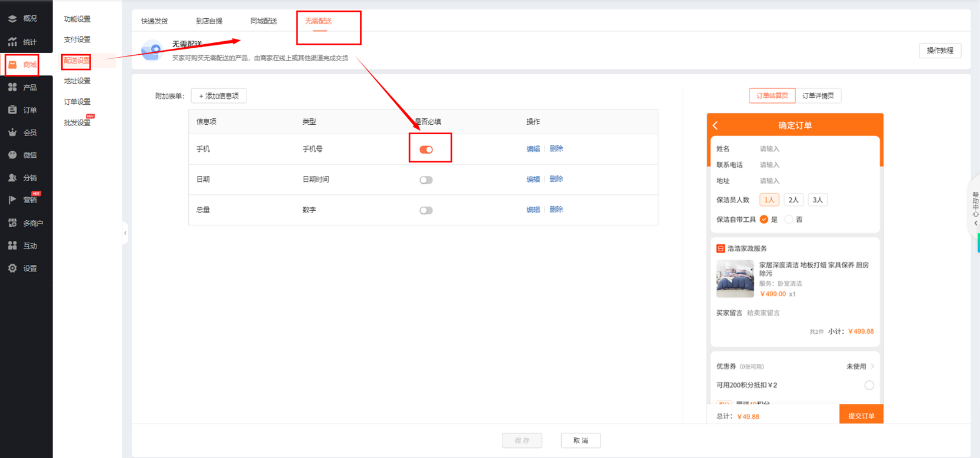Screen dimensions: 980x458
Task: Toggle the 可用200积分抵扣 radio option
Action: click(x=869, y=386)
